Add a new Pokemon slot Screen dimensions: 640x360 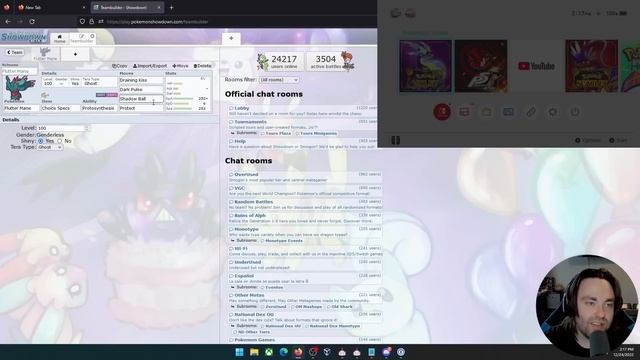click(75, 54)
